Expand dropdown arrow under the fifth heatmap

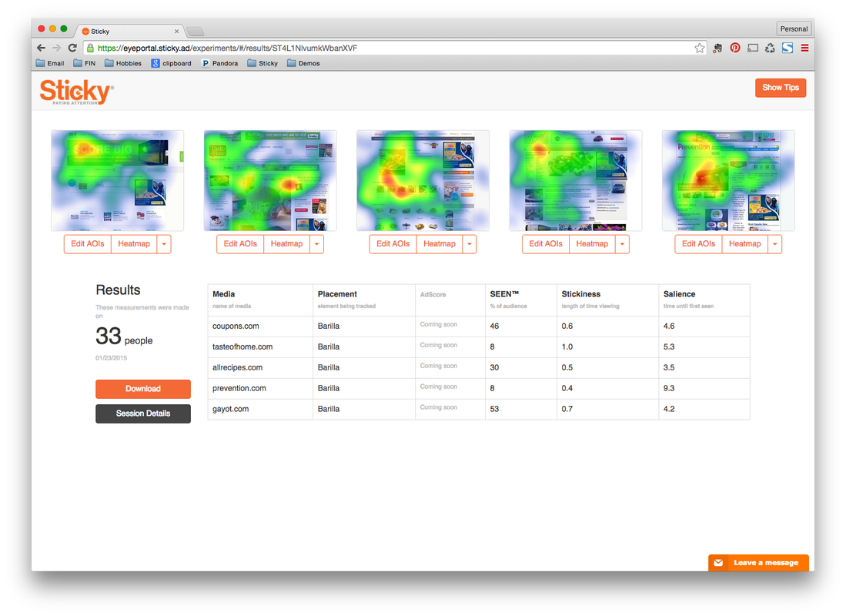(774, 244)
